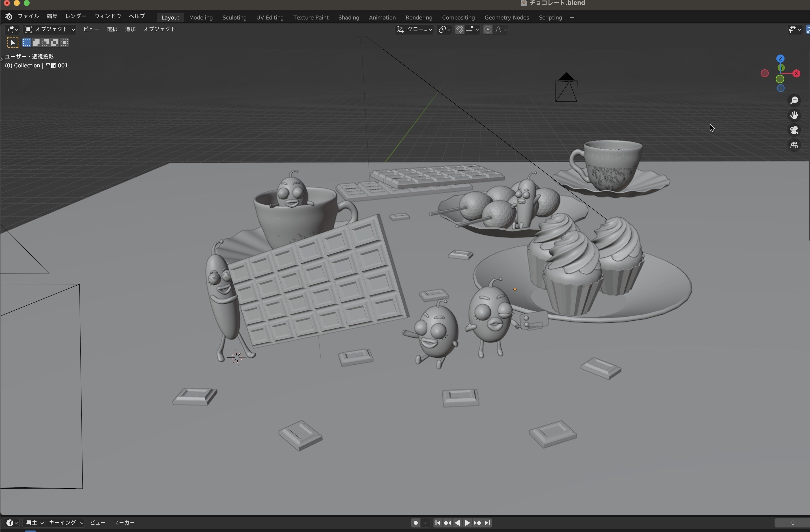The image size is (810, 532).
Task: Open the pivot point dropdown
Action: (x=444, y=30)
